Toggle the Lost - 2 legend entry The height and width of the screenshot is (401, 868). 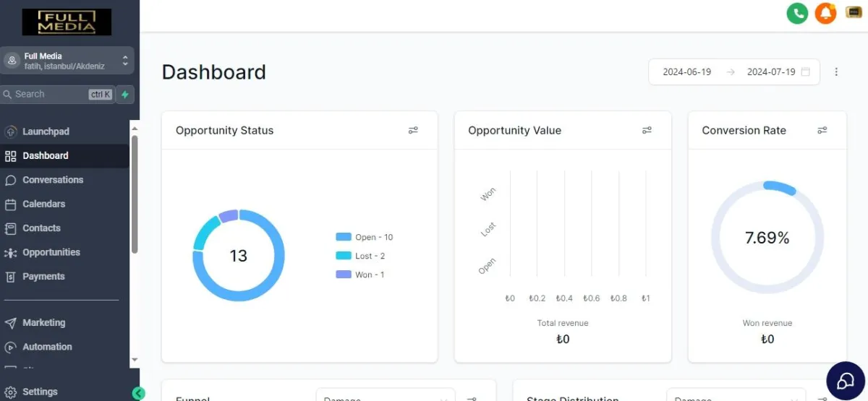click(x=360, y=256)
